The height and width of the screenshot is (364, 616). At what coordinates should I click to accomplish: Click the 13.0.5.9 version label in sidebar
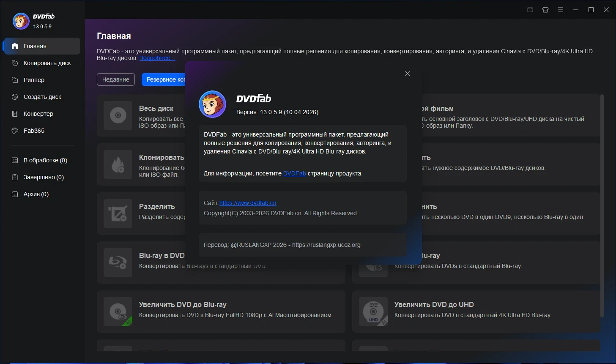(42, 26)
